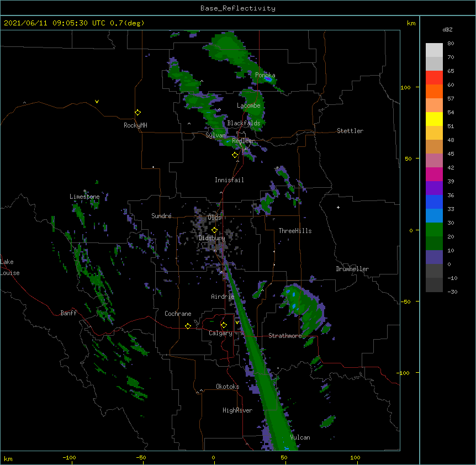
Task: Click the yellow diamond marker south of RedDeer
Action: (x=235, y=155)
